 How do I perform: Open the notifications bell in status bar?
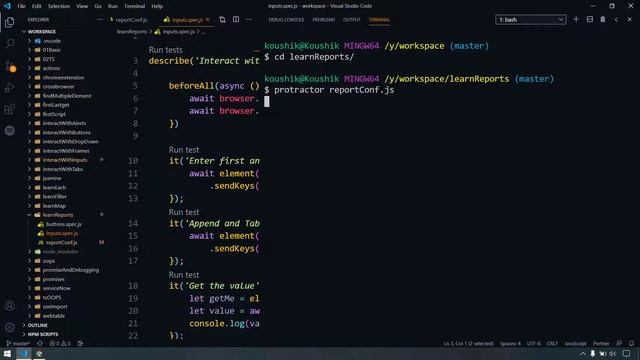631,343
